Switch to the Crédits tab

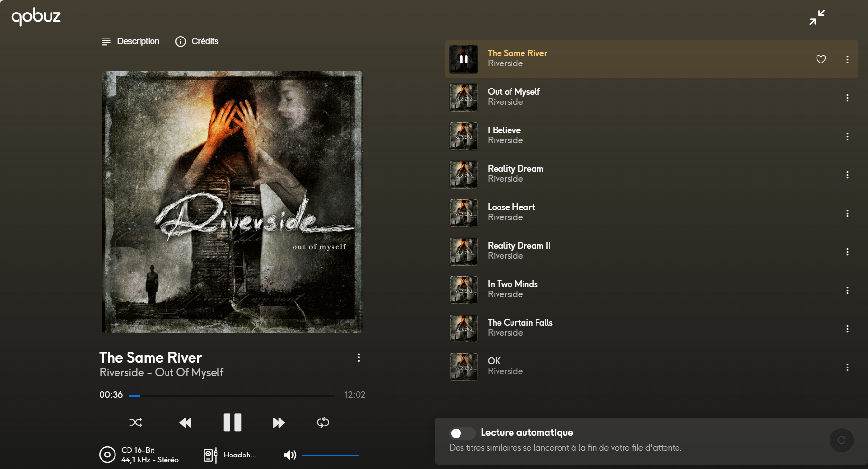197,41
